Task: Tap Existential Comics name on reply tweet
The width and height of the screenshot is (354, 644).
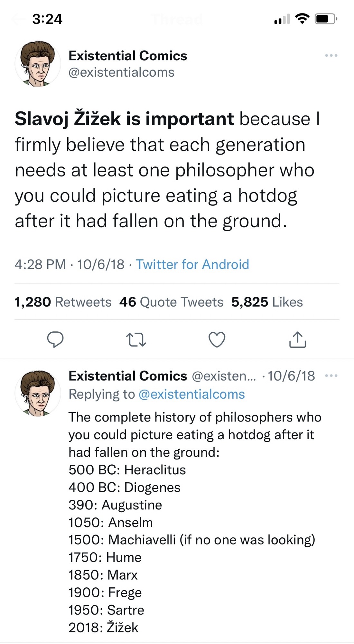Action: (x=128, y=376)
